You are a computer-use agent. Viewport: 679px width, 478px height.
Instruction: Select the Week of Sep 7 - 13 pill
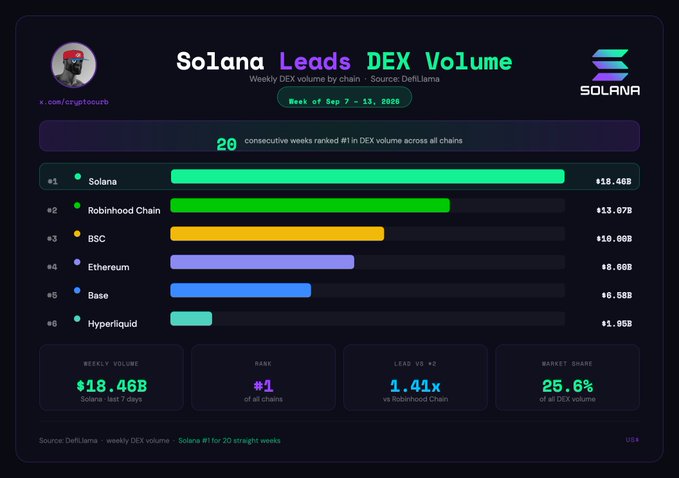tap(344, 97)
